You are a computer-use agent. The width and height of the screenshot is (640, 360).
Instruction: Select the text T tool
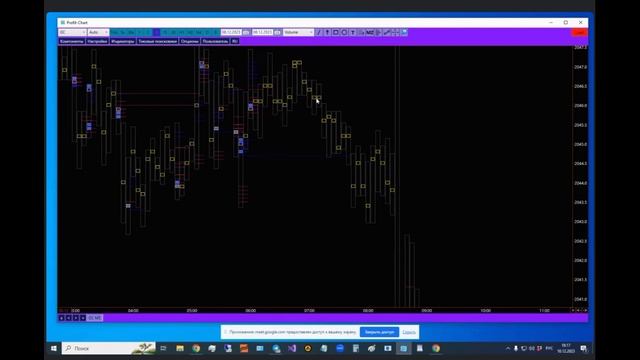coord(353,32)
